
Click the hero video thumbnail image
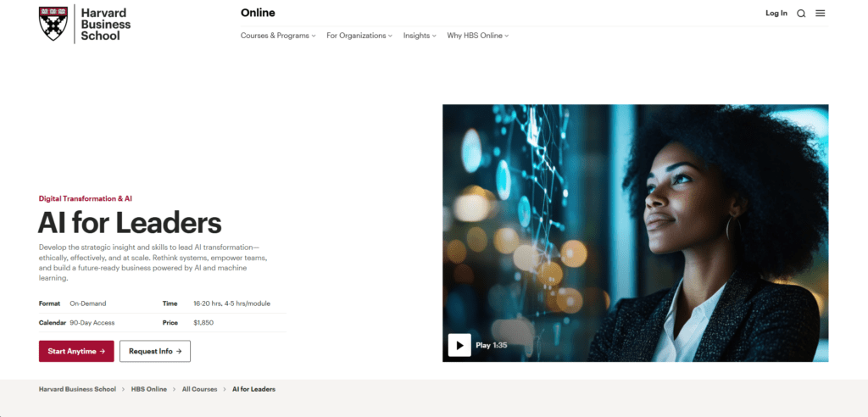(x=636, y=233)
